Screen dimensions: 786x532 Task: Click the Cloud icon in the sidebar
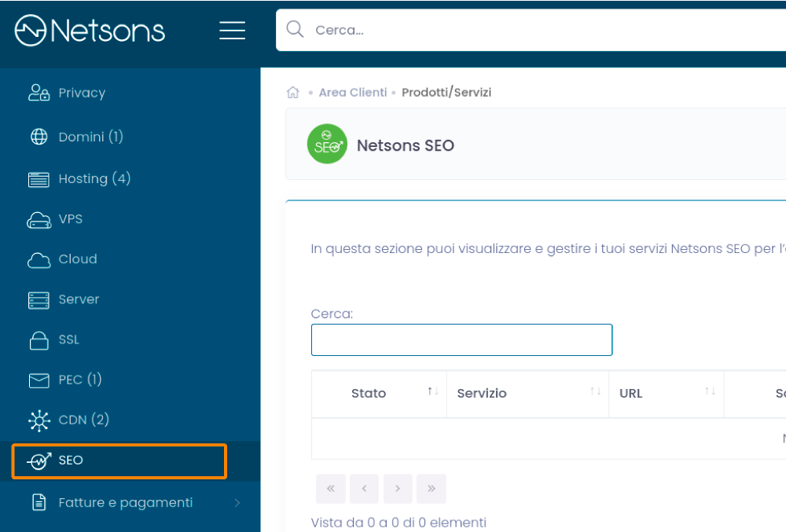point(39,260)
